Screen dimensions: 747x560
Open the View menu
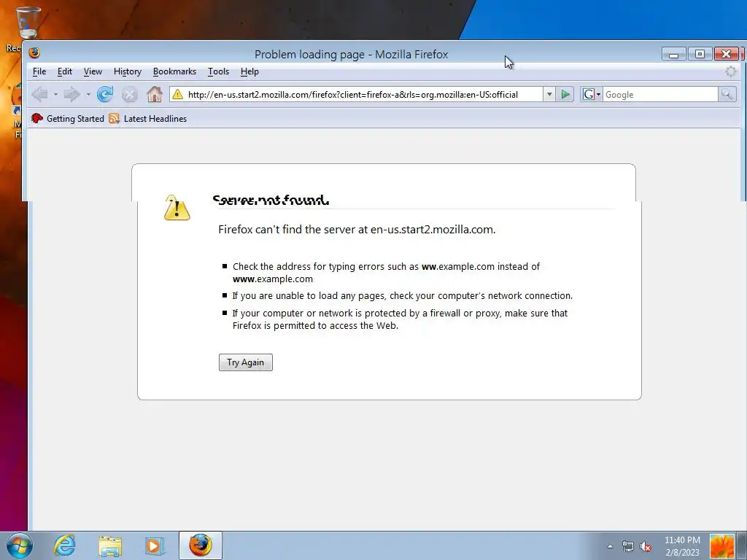pos(93,71)
